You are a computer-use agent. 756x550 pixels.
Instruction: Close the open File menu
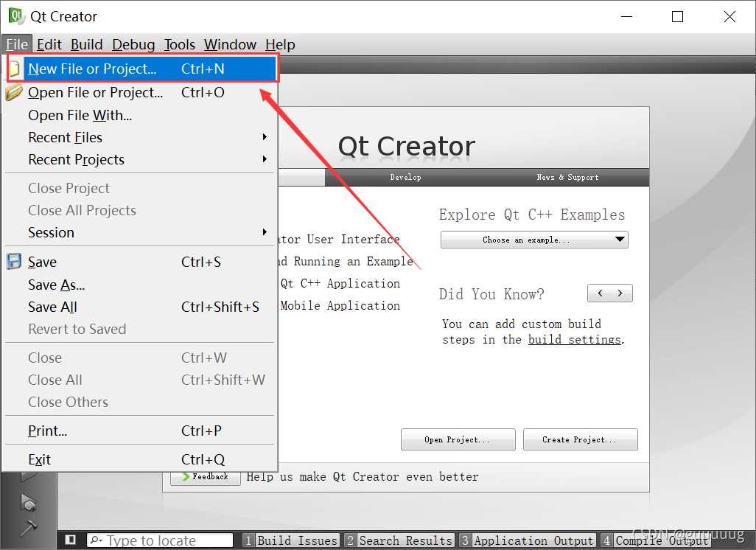(17, 44)
